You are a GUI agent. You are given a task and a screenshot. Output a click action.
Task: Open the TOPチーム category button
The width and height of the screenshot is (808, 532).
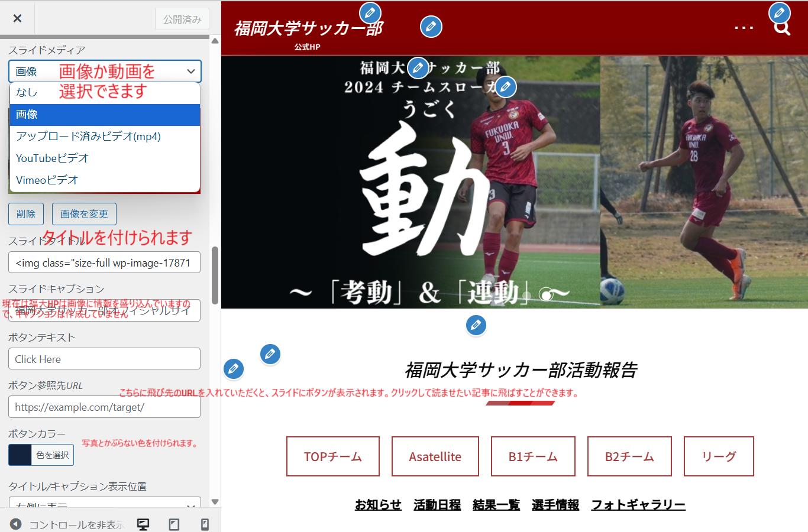[333, 456]
